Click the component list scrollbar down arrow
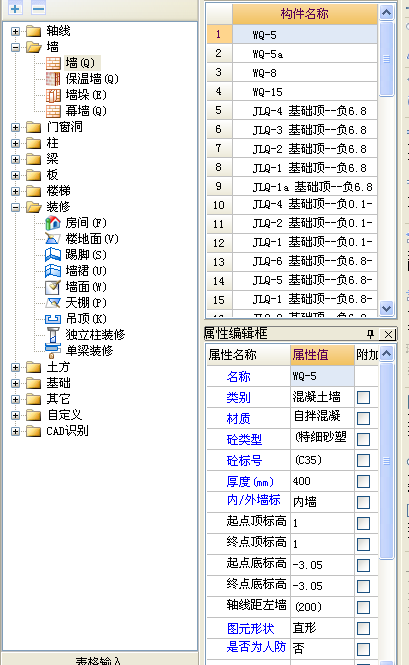 (x=386, y=308)
